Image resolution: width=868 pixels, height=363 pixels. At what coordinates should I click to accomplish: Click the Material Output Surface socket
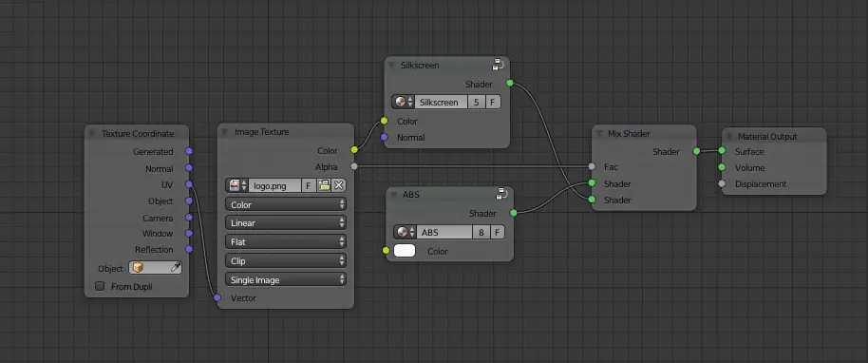point(722,150)
